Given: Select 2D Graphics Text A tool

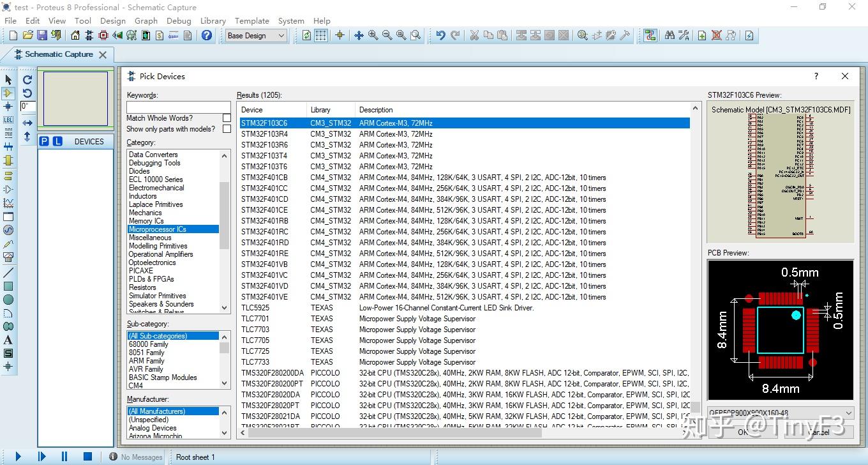Looking at the screenshot, I should (8, 340).
